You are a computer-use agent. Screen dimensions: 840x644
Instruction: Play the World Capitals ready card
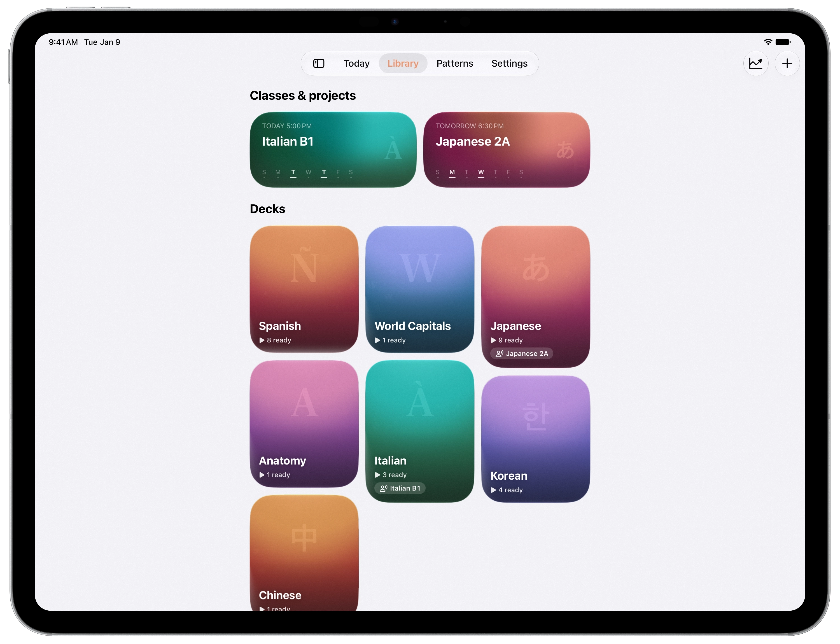pos(390,340)
